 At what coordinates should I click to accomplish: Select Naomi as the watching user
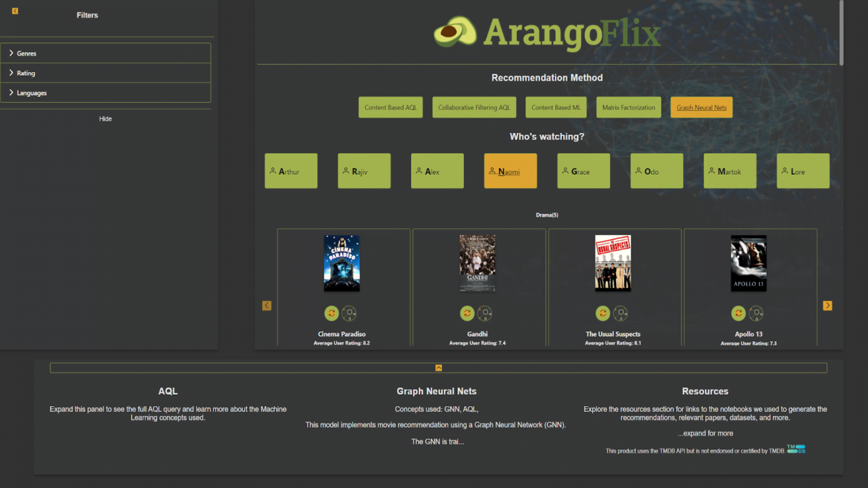[510, 171]
